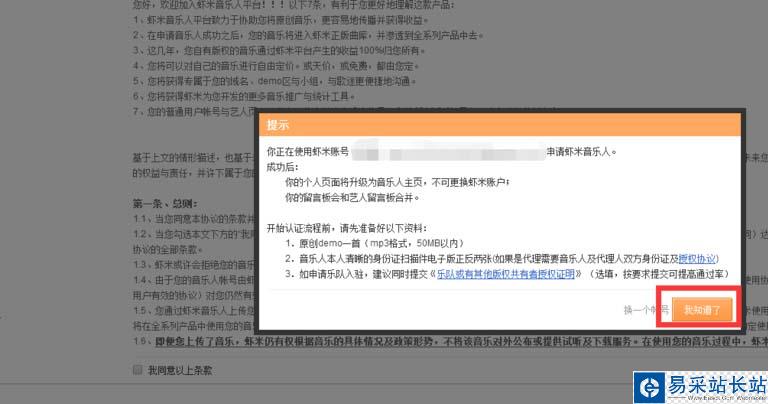This screenshot has height=404, width=768.
Task: Click the 换一个帐号 link in dialog
Action: 646,309
